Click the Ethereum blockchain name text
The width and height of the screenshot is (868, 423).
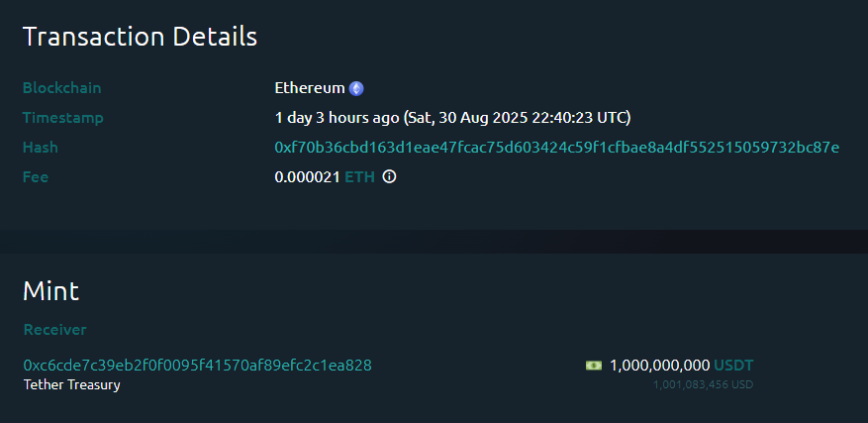click(310, 88)
